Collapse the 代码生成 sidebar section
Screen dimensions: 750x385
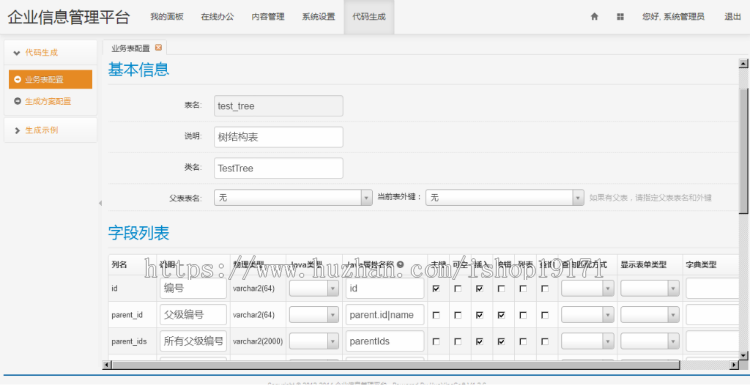tap(50, 53)
